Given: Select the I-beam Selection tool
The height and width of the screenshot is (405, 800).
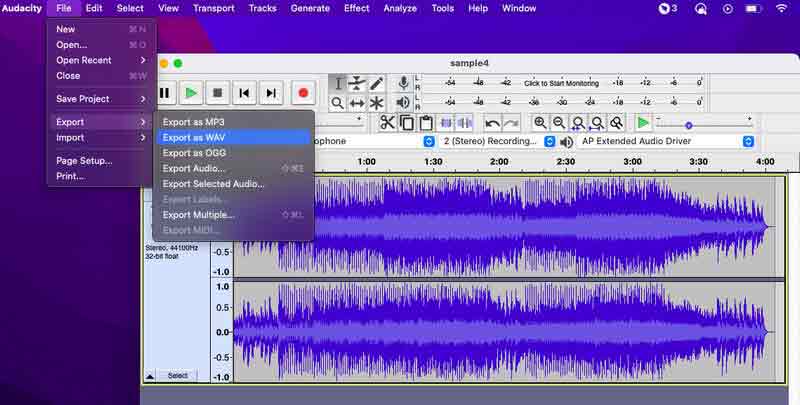Looking at the screenshot, I should point(337,83).
